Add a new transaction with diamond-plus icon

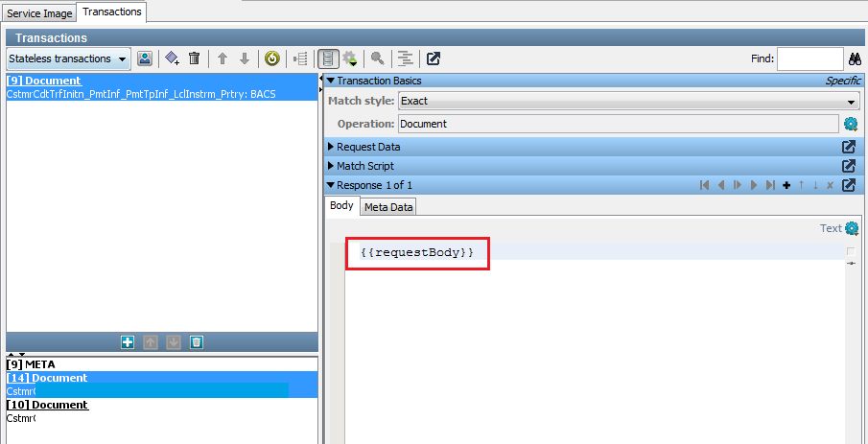pyautogui.click(x=172, y=58)
